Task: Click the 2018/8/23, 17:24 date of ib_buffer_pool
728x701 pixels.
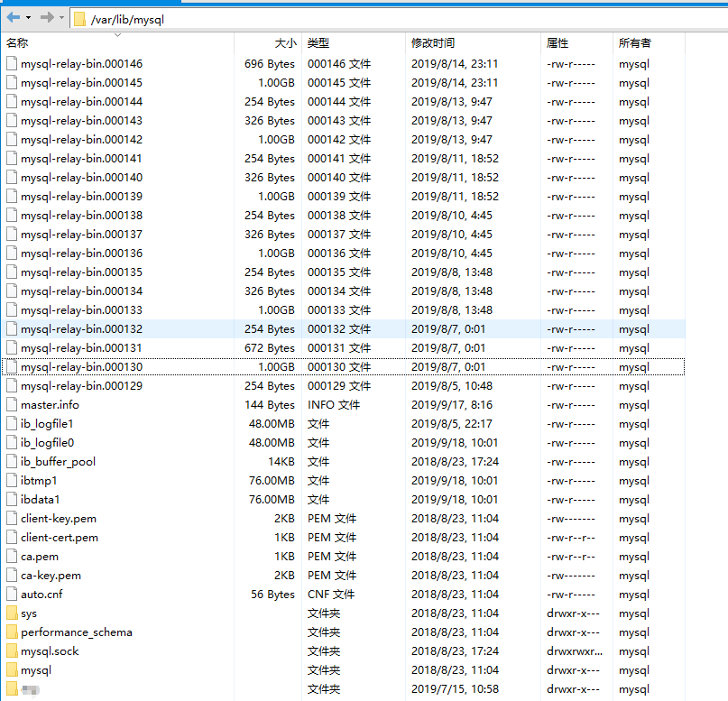Action: click(x=455, y=462)
